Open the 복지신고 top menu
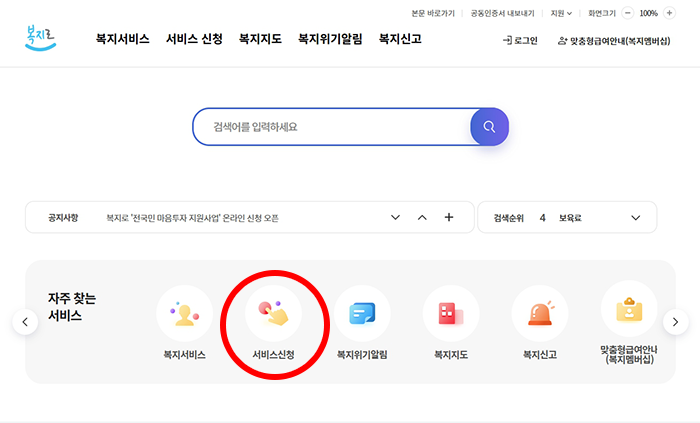 (400, 39)
